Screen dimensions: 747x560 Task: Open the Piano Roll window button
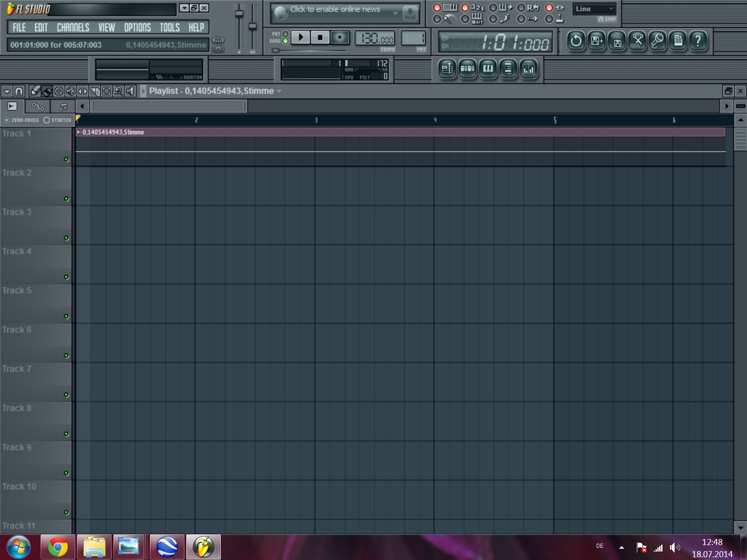[488, 69]
